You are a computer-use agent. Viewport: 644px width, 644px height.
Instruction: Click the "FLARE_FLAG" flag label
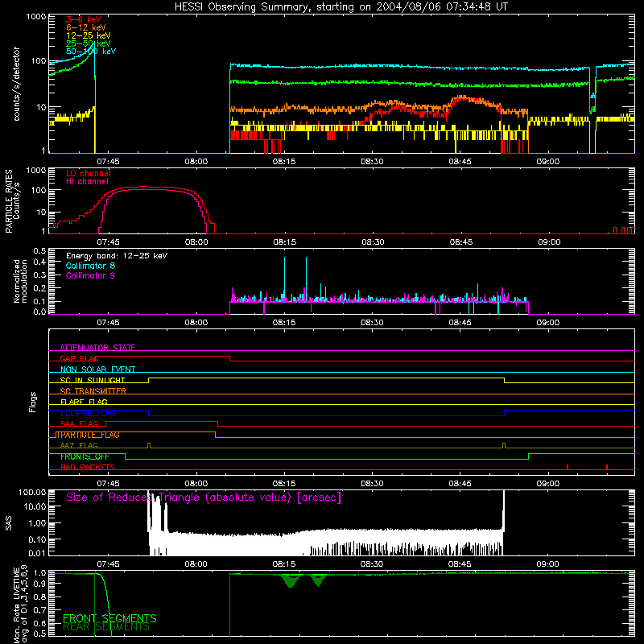click(84, 402)
